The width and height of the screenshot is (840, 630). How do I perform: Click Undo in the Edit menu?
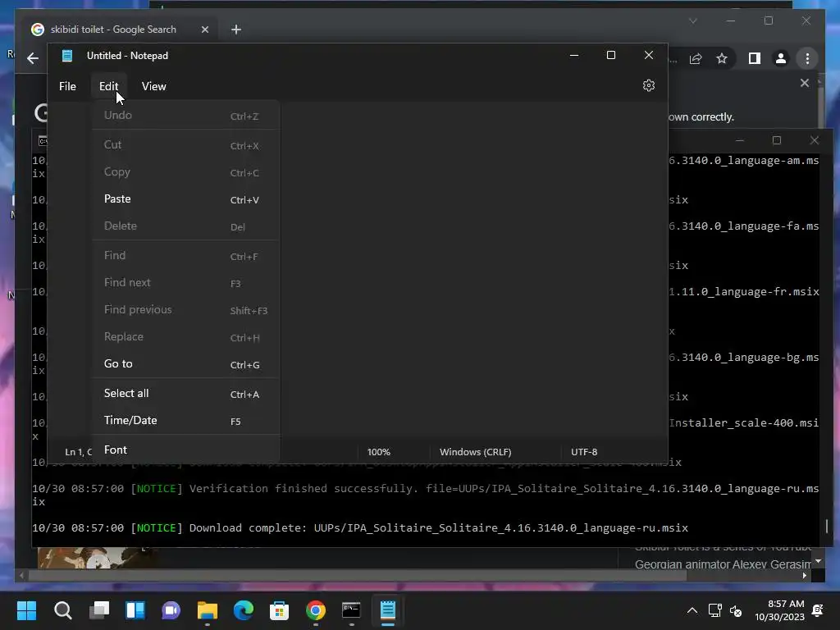pos(186,116)
